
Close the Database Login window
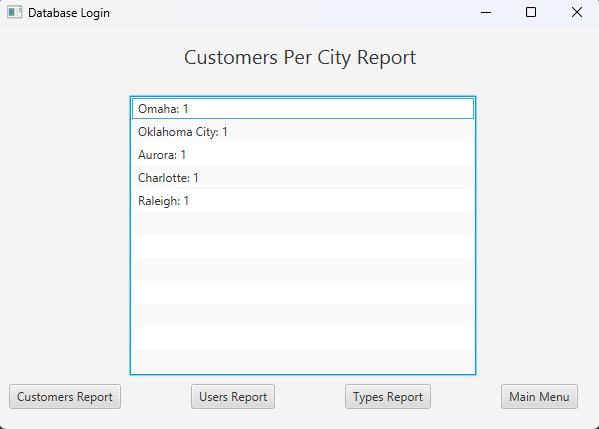(576, 12)
